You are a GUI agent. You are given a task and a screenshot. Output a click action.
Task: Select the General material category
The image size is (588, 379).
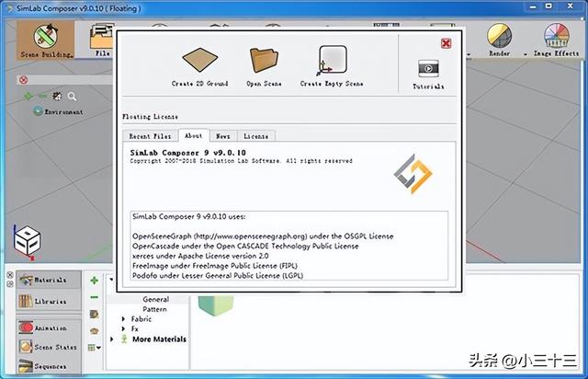(155, 299)
